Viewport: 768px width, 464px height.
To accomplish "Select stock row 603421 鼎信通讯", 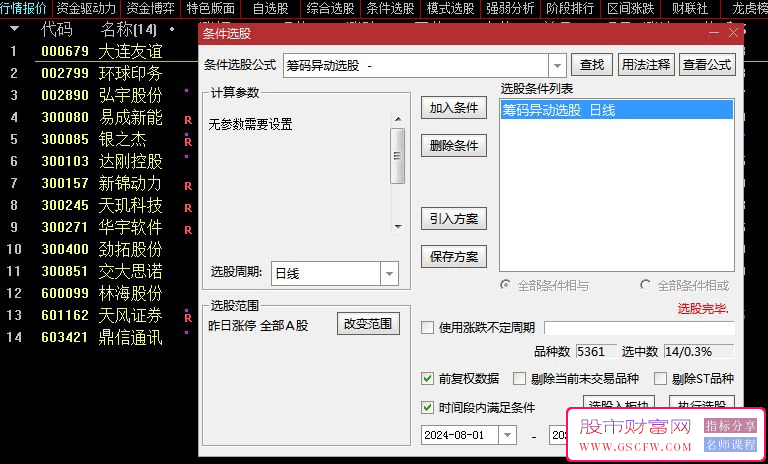I will click(x=98, y=337).
